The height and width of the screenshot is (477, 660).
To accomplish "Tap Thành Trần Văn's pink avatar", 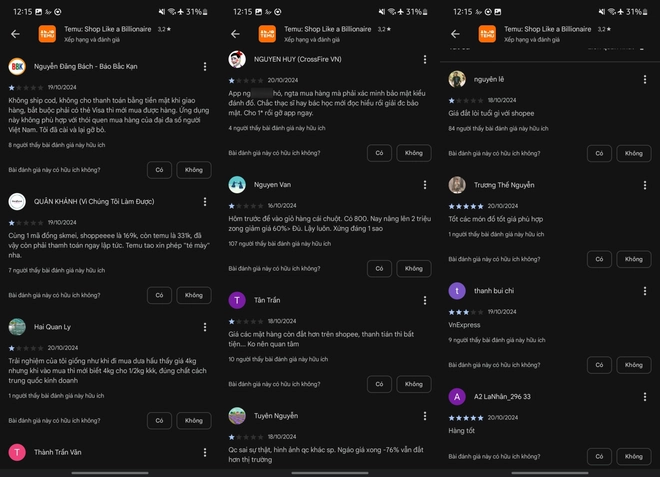I will [x=17, y=452].
